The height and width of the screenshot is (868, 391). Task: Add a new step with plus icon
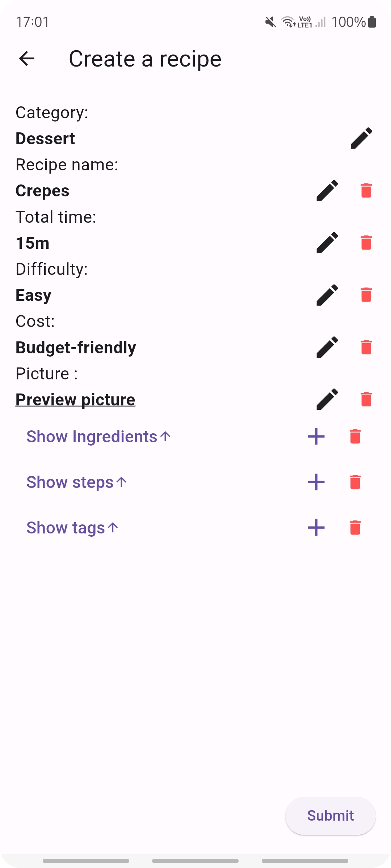pos(316,482)
